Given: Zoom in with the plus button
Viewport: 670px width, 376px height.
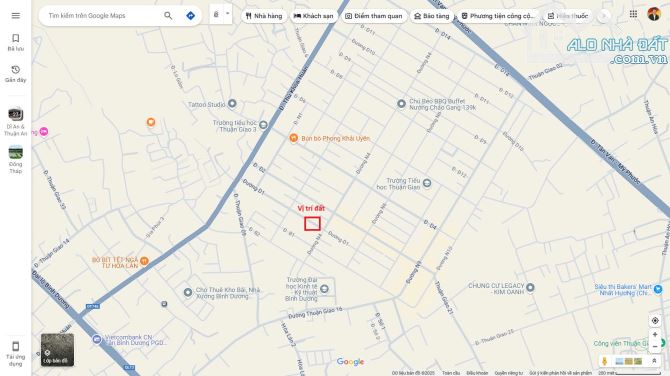Looking at the screenshot, I should 655,335.
